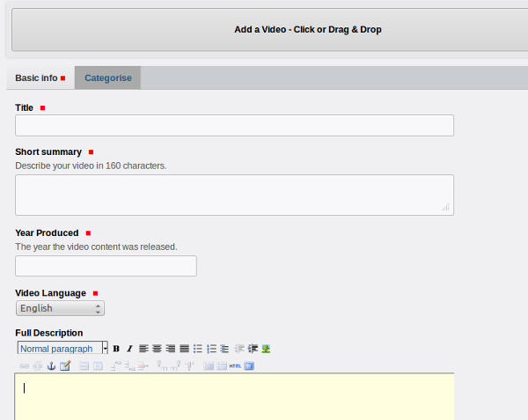Switch to the Categorise tab
Screen dimensions: 528x420
coord(107,77)
